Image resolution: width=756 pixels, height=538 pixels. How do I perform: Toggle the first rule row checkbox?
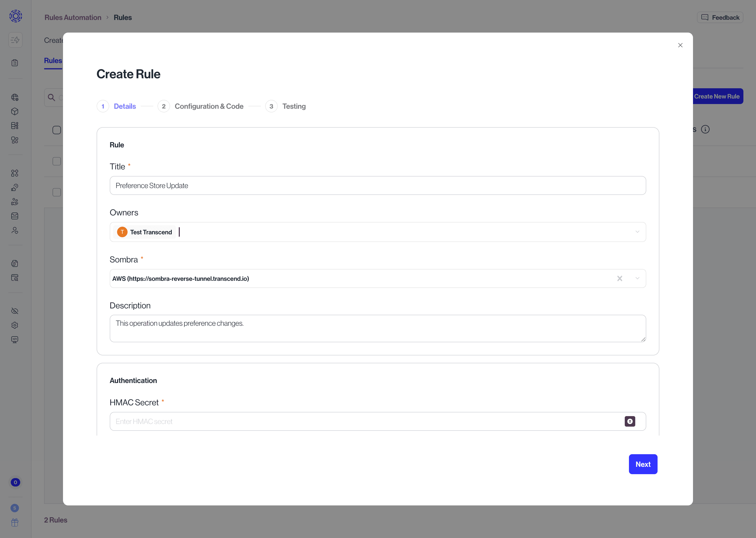(x=57, y=161)
